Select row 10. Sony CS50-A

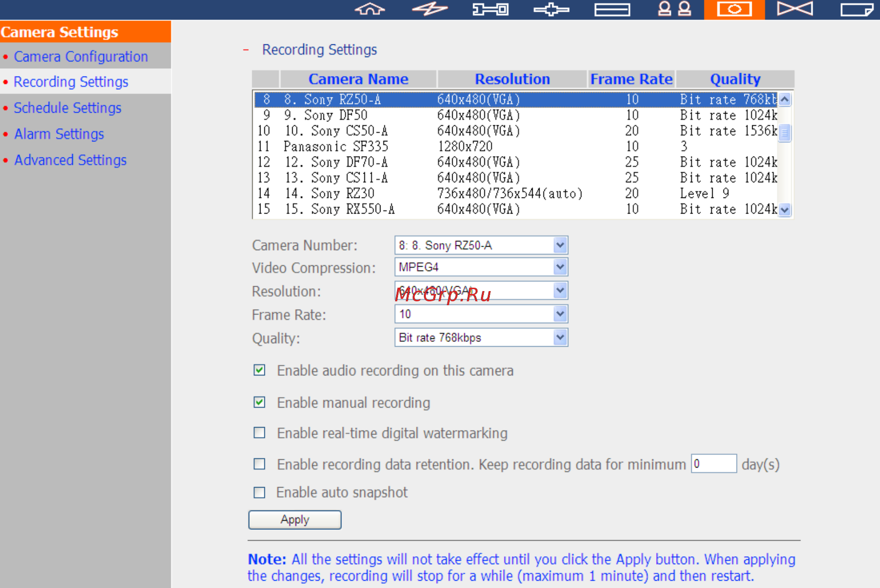pos(516,131)
